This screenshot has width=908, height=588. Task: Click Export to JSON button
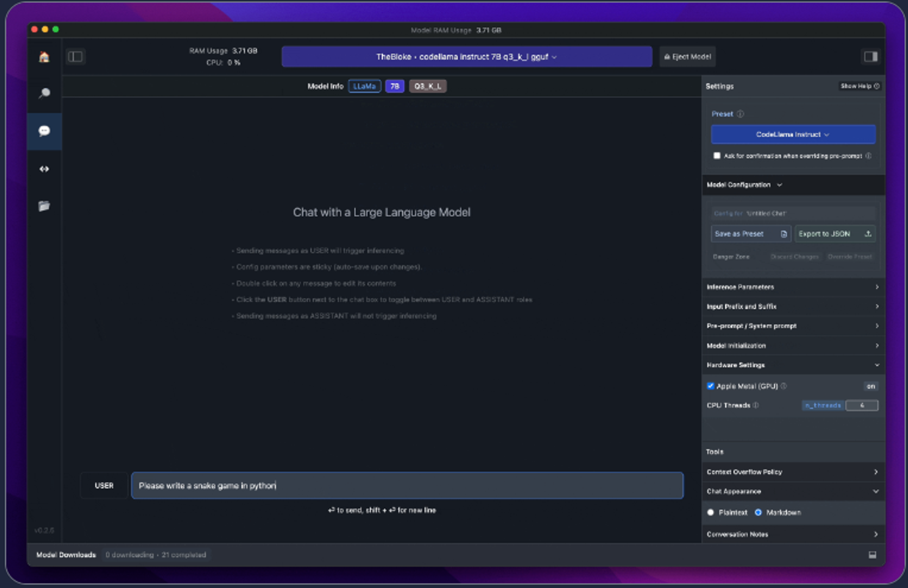(834, 234)
